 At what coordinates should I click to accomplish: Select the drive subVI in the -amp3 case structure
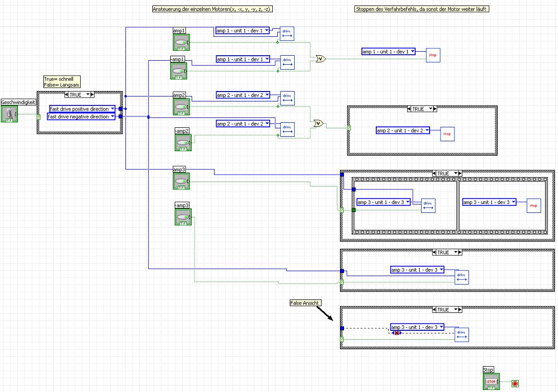click(461, 278)
